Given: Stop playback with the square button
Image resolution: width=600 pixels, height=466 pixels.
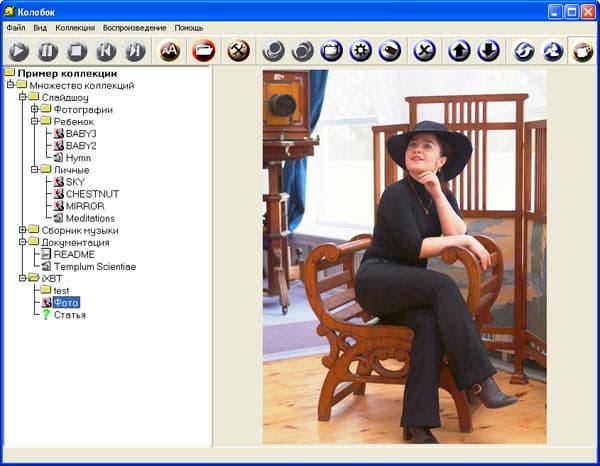Looking at the screenshot, I should [x=77, y=51].
